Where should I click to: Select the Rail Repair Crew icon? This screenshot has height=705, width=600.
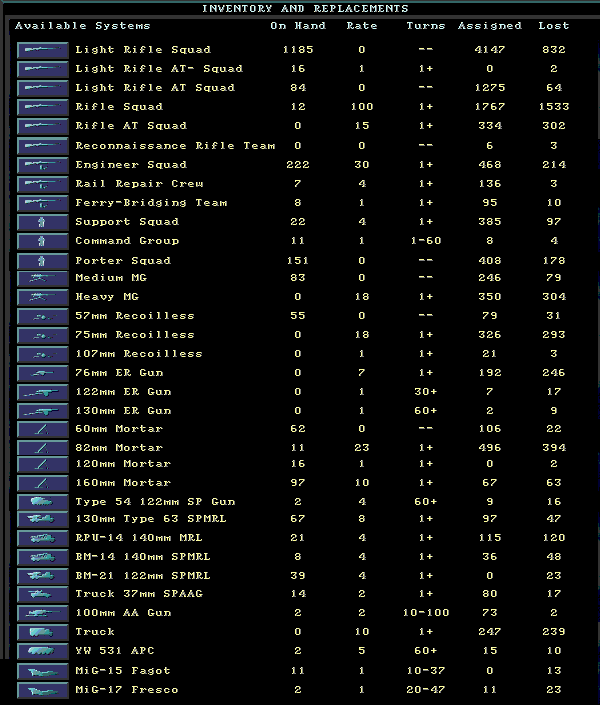pyautogui.click(x=43, y=184)
